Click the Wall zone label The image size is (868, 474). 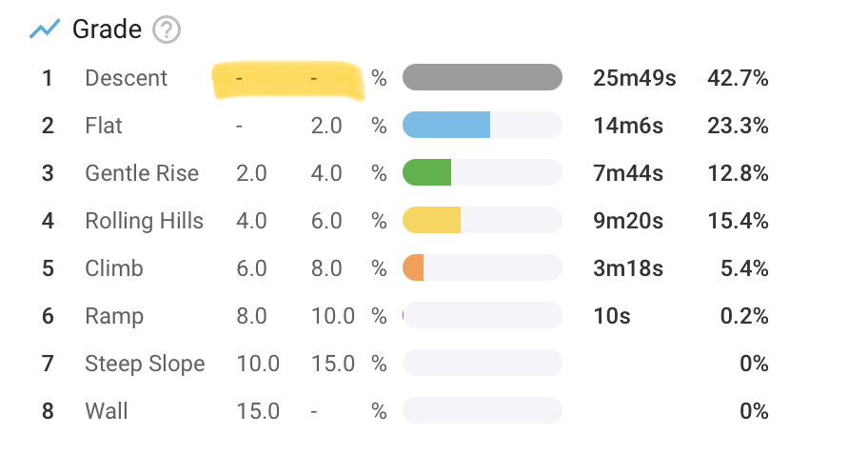click(107, 411)
